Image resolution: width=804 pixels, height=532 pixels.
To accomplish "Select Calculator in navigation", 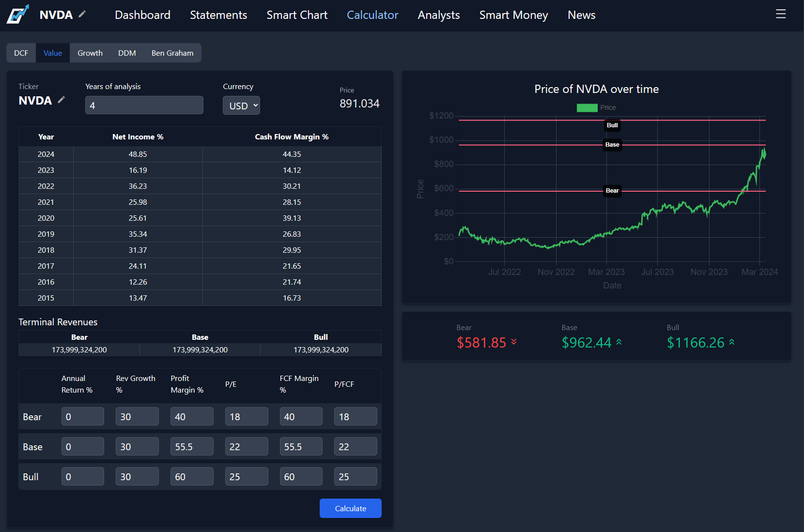I will tap(372, 15).
